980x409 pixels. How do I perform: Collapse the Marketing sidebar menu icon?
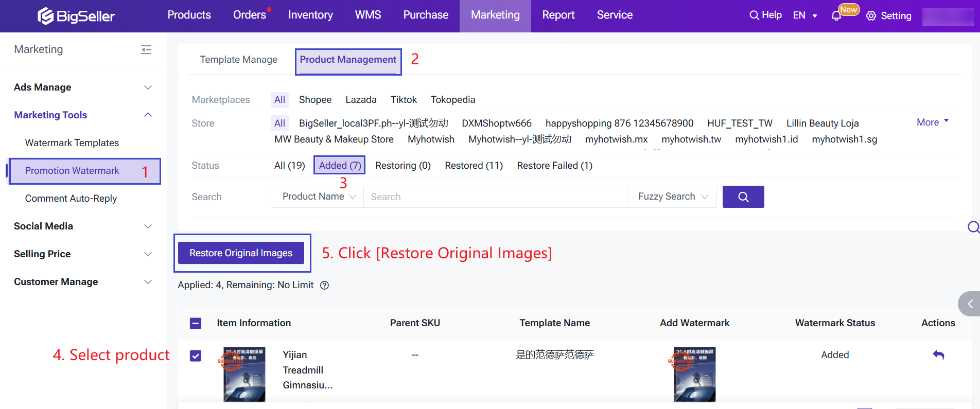pyautogui.click(x=146, y=49)
